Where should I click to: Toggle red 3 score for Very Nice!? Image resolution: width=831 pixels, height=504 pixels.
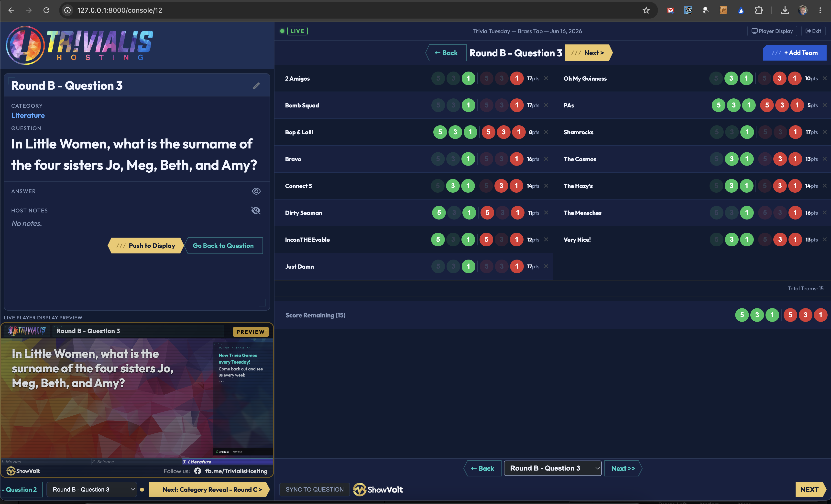coord(780,240)
